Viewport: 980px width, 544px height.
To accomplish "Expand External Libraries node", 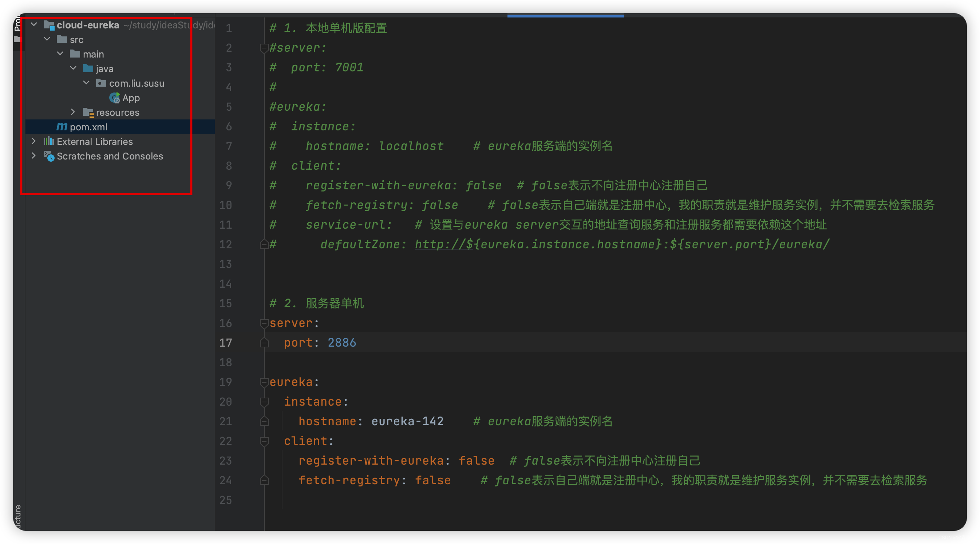I will [x=34, y=141].
